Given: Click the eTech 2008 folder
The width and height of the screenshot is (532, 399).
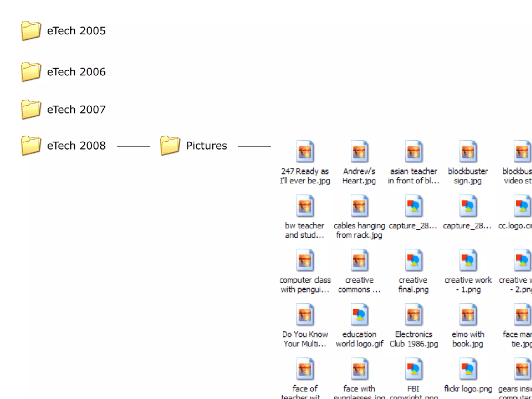Looking at the screenshot, I should pos(31,145).
